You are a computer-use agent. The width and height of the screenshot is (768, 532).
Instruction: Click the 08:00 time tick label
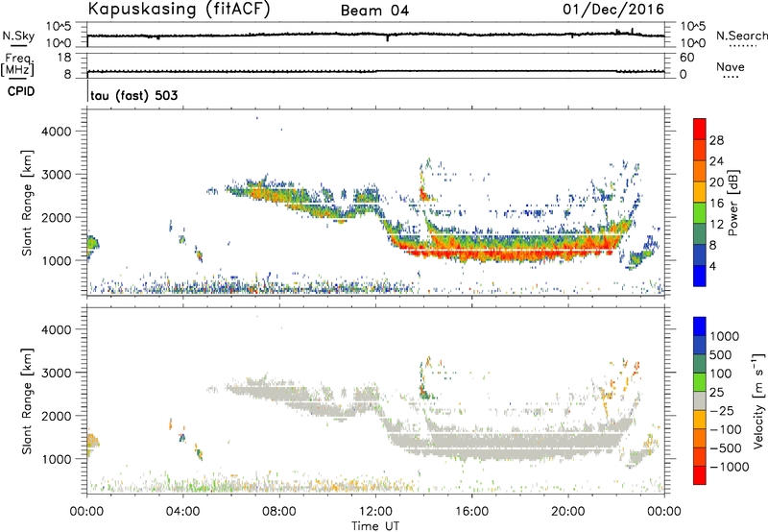279,512
